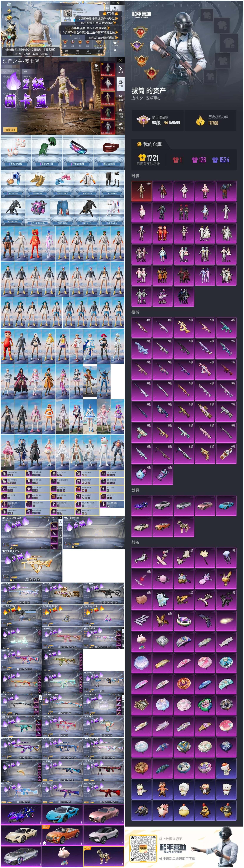Viewport: 244px width, 868px height.
Task: Click the blue shirt icon showing 1524
Action: pos(215,160)
